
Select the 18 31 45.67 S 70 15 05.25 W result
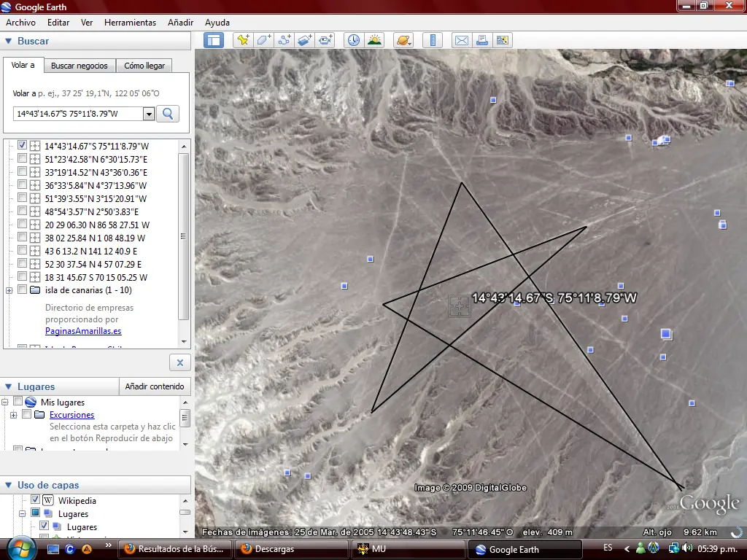(96, 277)
